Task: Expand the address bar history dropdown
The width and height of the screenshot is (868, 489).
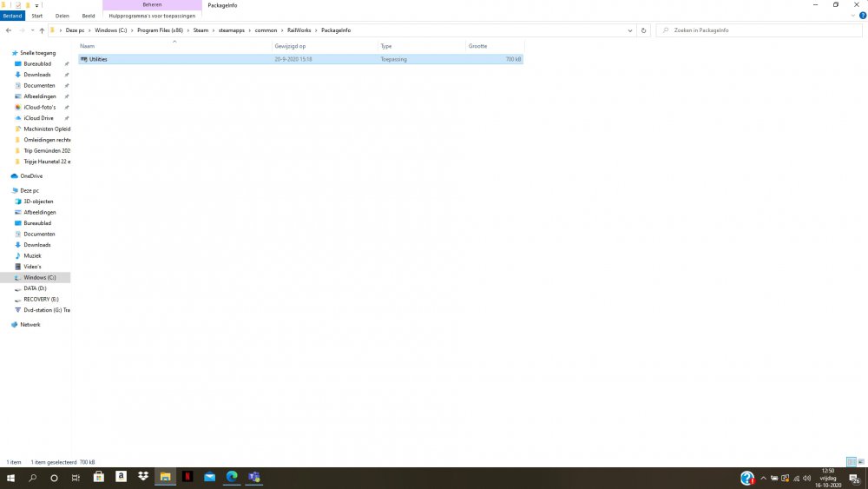Action: tap(630, 30)
